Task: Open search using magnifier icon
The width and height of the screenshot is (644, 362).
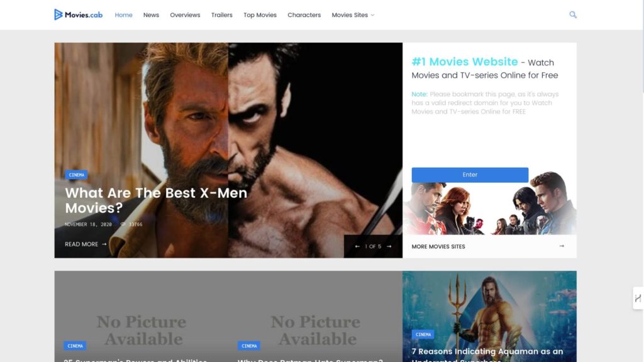Action: [573, 14]
